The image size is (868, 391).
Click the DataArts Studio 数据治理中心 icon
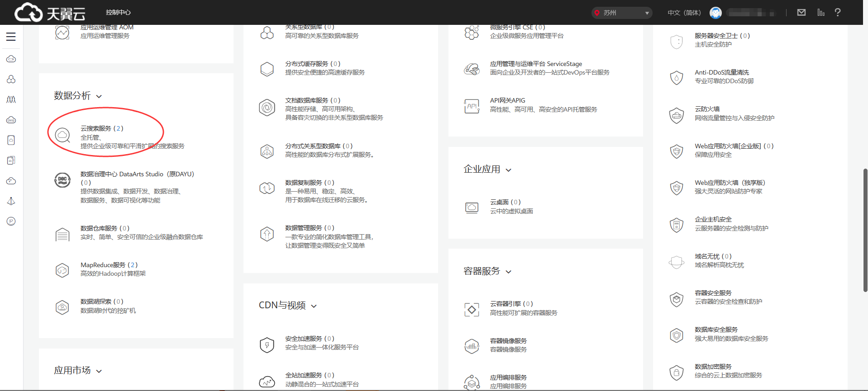click(x=62, y=180)
